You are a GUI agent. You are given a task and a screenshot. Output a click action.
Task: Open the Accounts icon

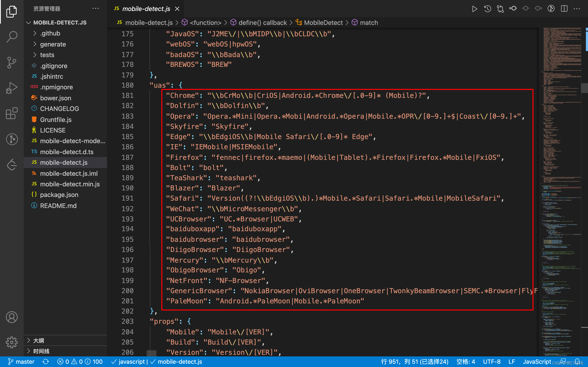click(12, 317)
